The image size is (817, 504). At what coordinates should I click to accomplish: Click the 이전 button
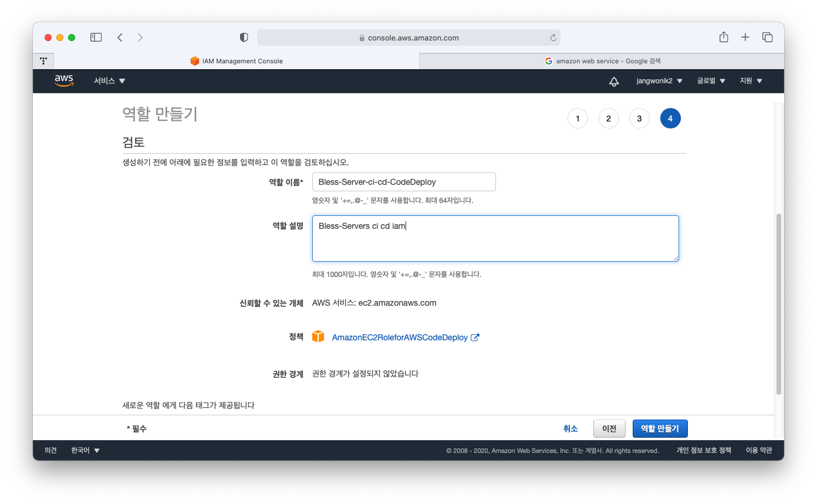(609, 429)
